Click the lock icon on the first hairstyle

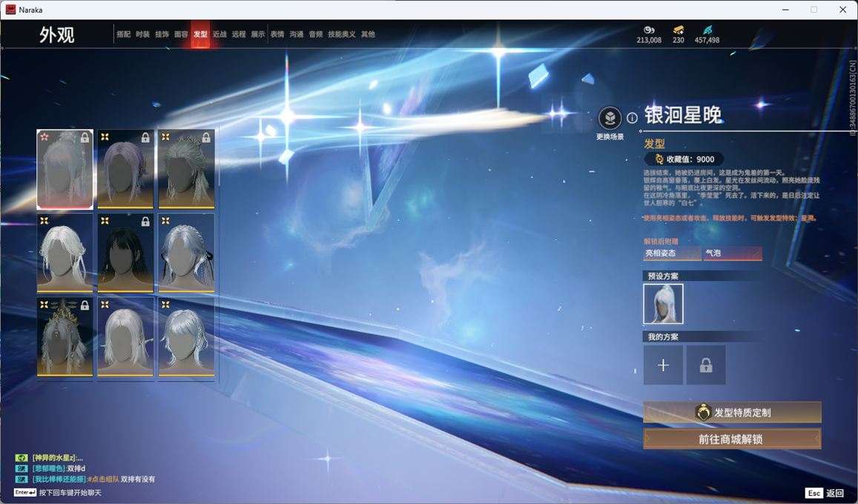(85, 137)
